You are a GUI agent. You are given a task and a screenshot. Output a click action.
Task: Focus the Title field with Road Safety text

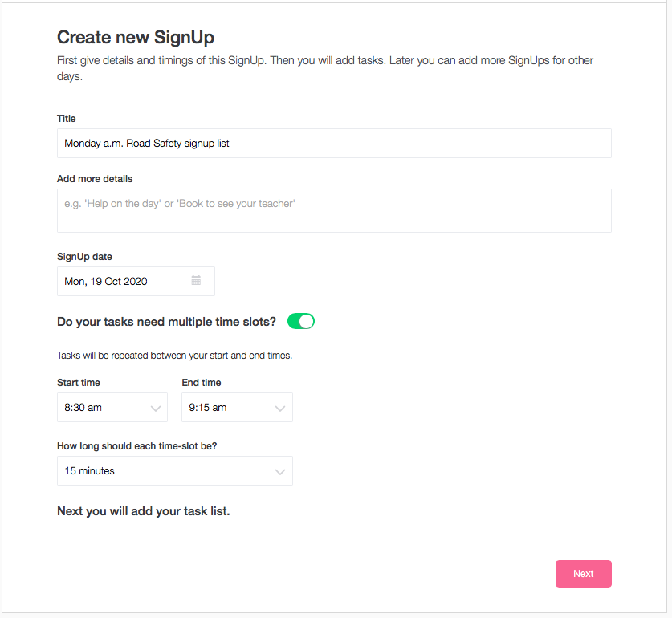pyautogui.click(x=334, y=144)
